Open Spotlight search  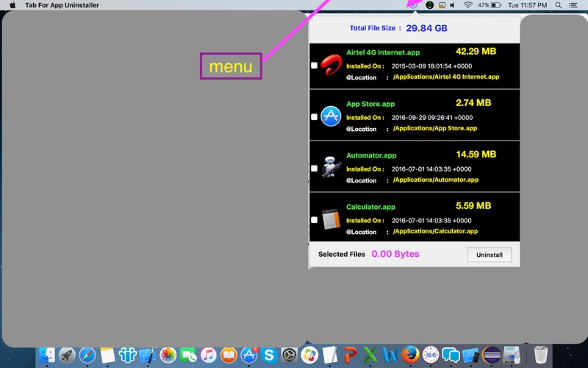(559, 5)
